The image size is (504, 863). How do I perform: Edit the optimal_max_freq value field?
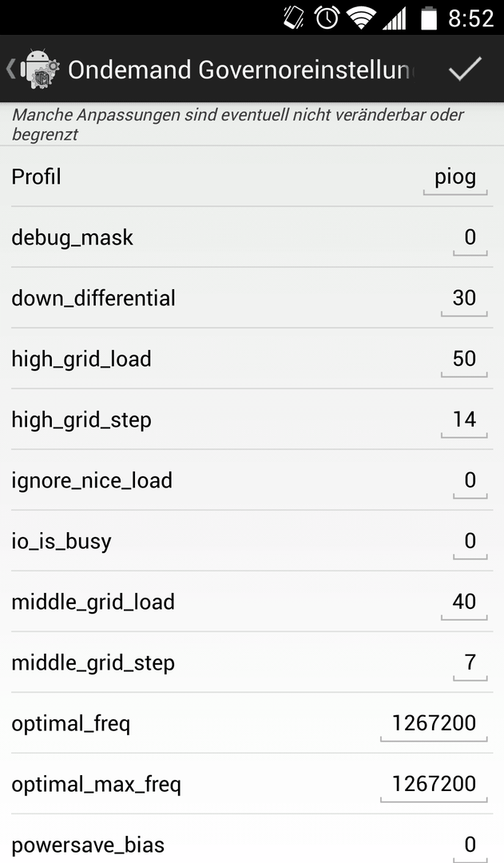tap(434, 786)
